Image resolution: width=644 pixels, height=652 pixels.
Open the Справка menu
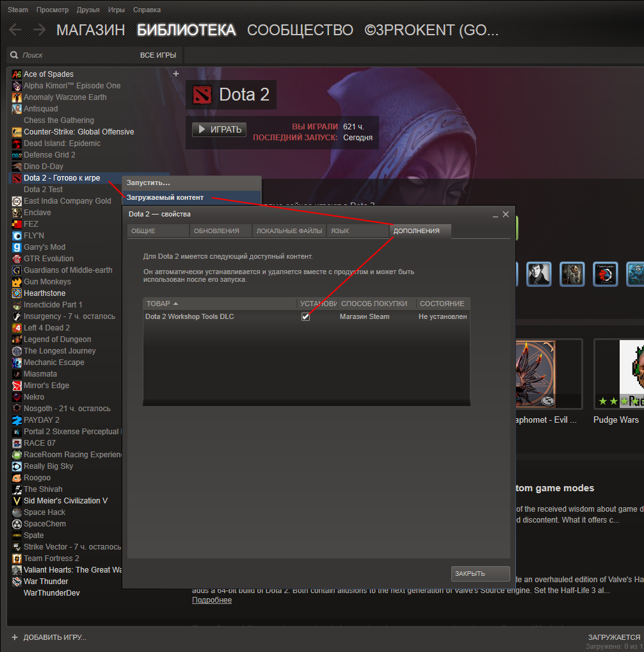click(x=147, y=10)
